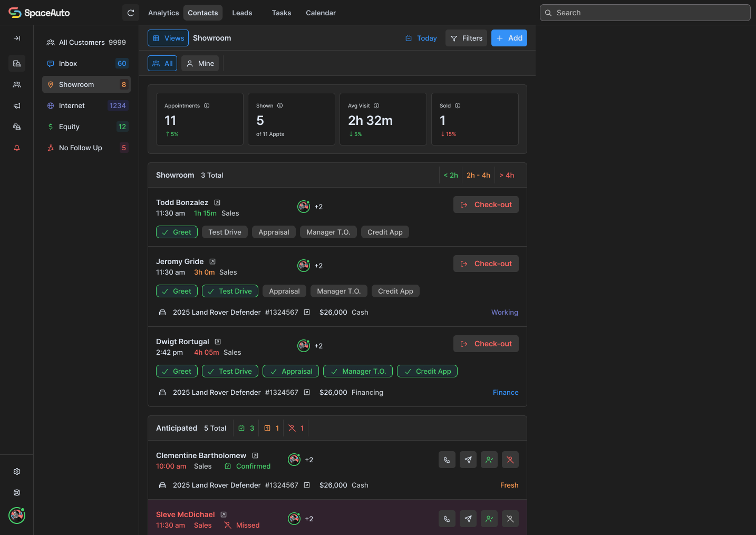Viewport: 756px width, 535px height.
Task: Toggle the Appraisal step for Jeromy Gride
Action: click(x=284, y=291)
